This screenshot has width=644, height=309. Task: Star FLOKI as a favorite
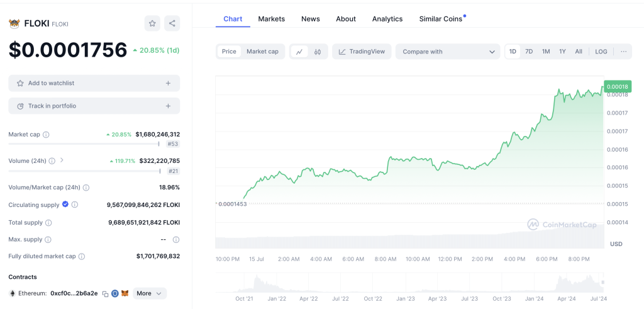152,23
